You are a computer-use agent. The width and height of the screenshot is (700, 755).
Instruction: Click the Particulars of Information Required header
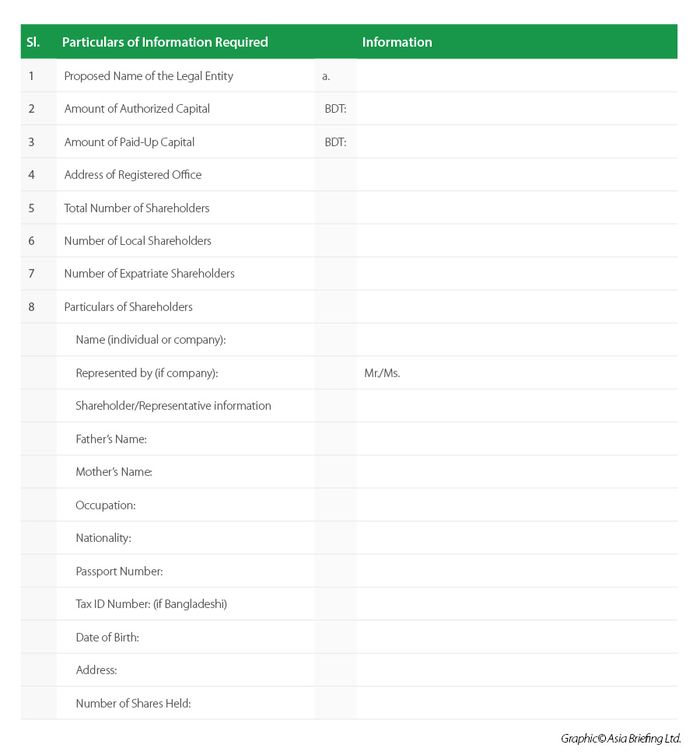pyautogui.click(x=165, y=42)
